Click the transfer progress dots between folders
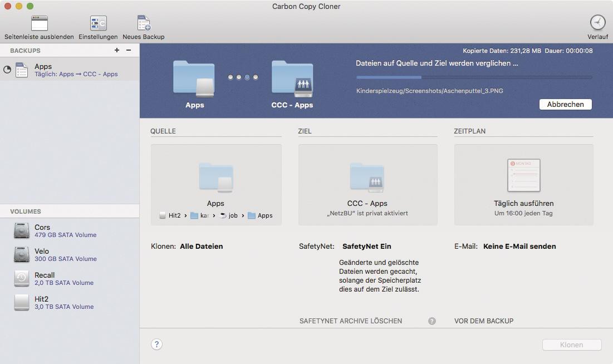 point(243,77)
